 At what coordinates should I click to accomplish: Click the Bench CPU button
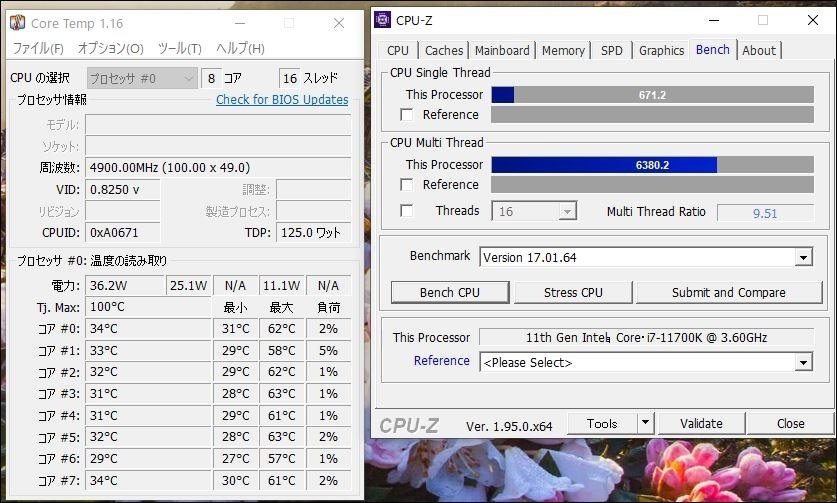click(x=450, y=293)
